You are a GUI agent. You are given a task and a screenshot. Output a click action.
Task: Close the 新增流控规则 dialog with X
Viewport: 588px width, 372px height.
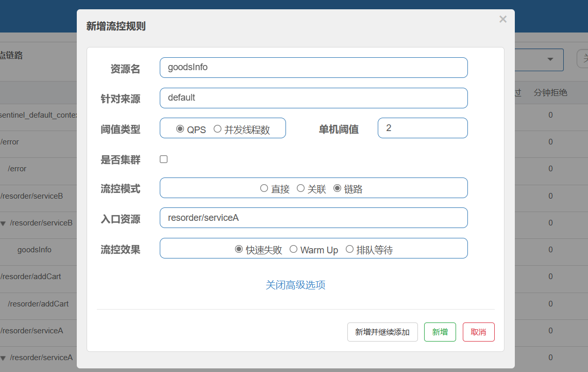pos(502,20)
